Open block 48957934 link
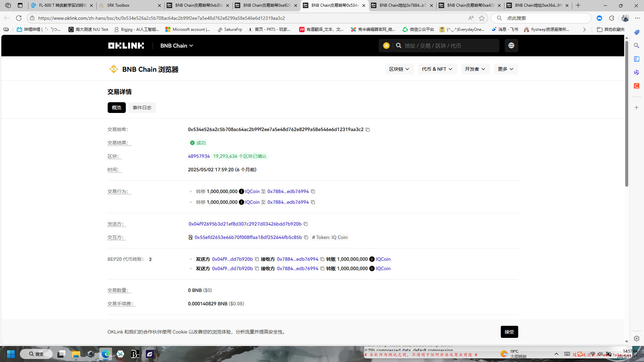The height and width of the screenshot is (362, 644). tap(199, 156)
